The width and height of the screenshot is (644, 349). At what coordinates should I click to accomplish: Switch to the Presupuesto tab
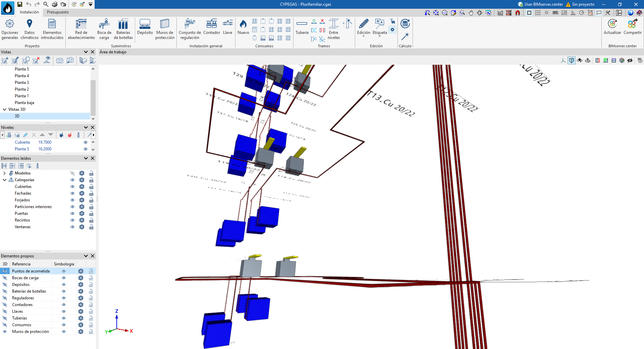tap(58, 12)
